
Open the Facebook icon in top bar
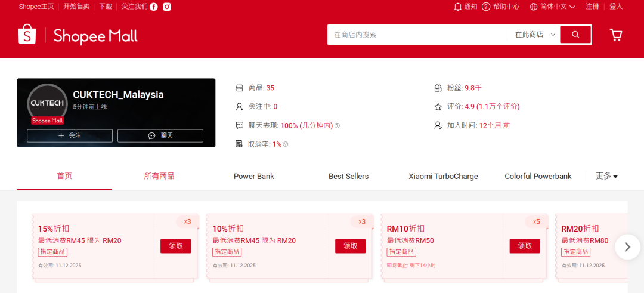point(154,7)
